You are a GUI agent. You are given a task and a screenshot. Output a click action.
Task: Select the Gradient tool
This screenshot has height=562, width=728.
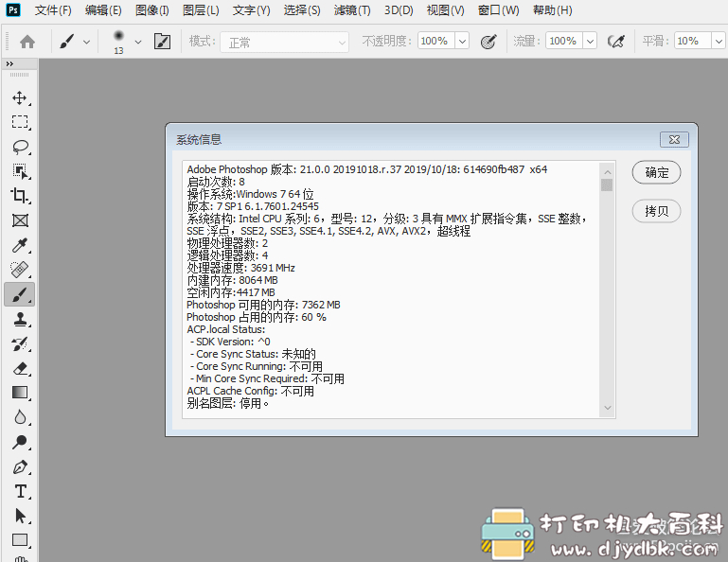pos(20,393)
